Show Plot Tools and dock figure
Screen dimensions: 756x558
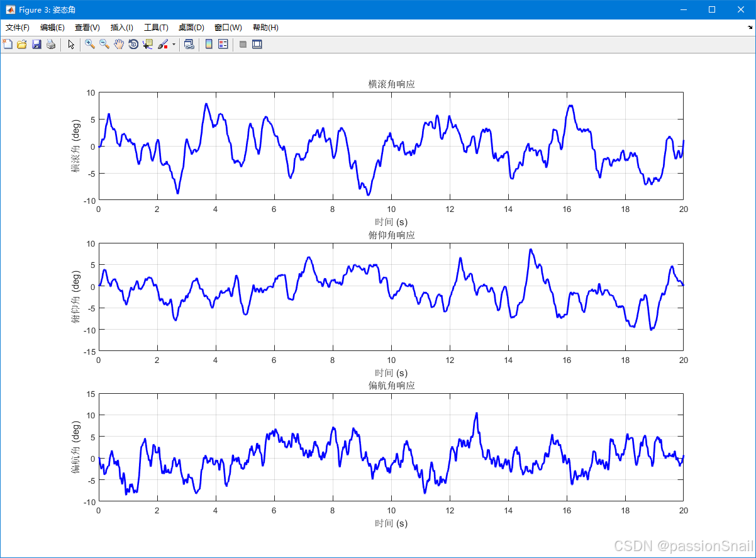[257, 44]
